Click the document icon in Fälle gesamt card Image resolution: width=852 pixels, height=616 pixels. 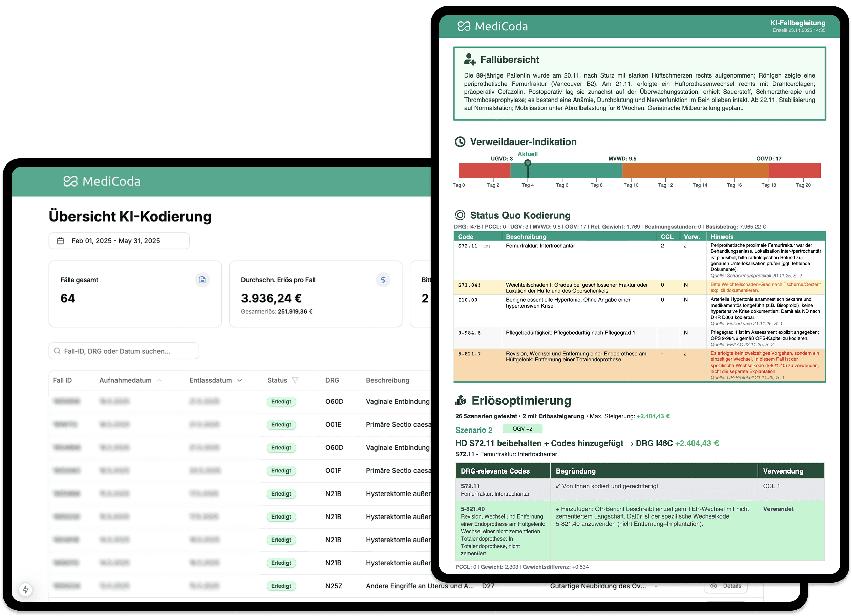point(202,280)
